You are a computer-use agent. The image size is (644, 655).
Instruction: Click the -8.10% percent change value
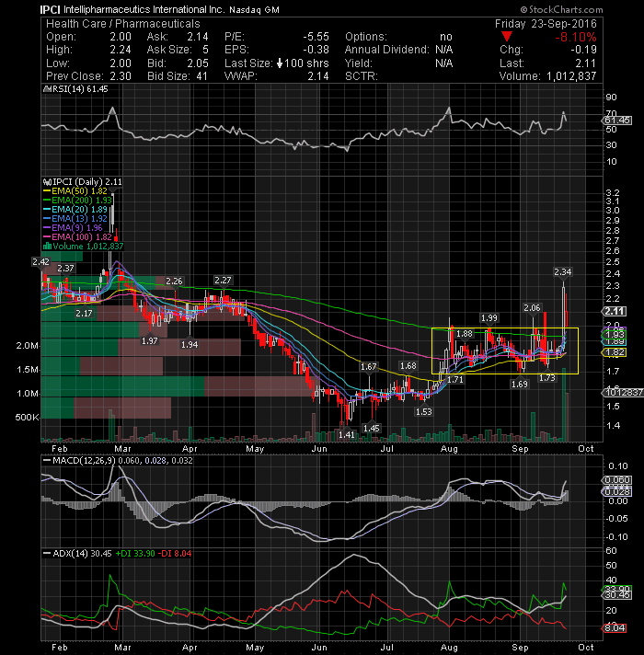tap(576, 37)
